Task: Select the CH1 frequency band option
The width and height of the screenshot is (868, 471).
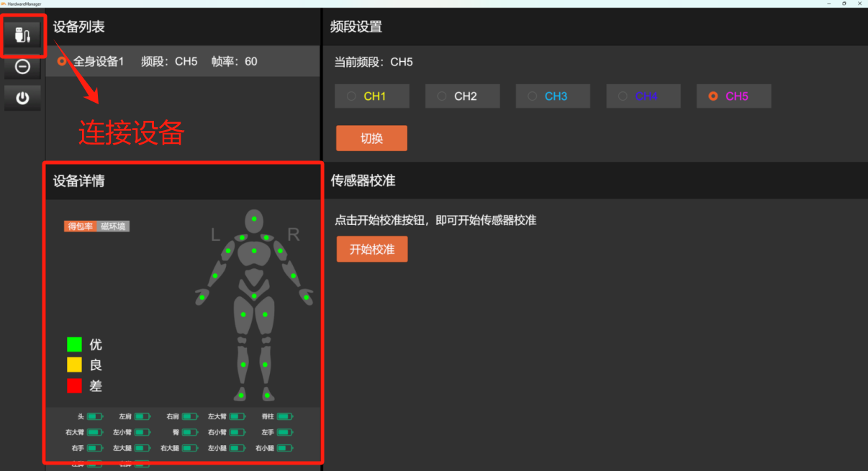Action: tap(371, 96)
